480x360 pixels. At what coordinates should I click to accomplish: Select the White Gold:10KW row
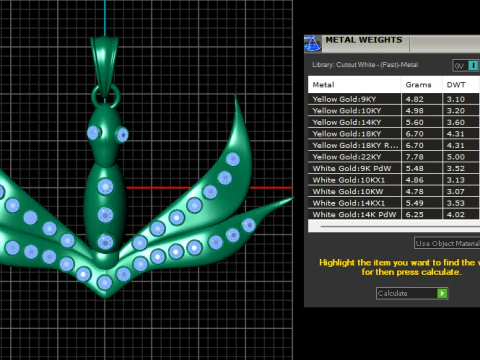394,191
